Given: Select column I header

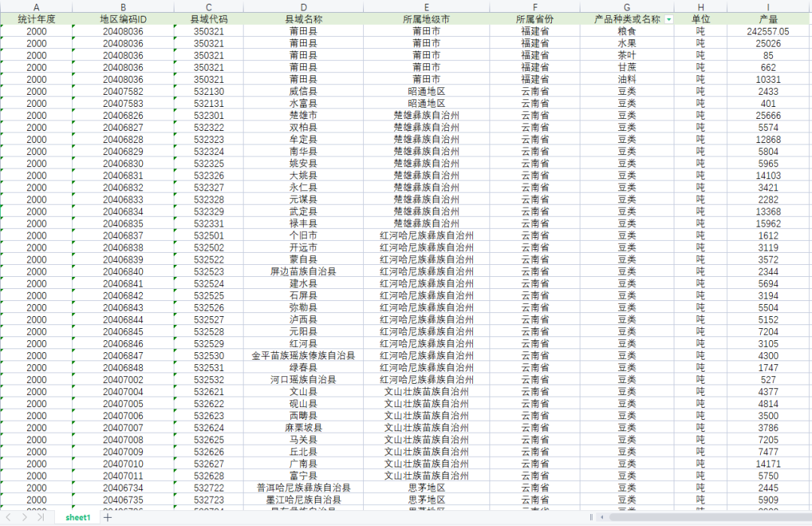Looking at the screenshot, I should [x=768, y=7].
